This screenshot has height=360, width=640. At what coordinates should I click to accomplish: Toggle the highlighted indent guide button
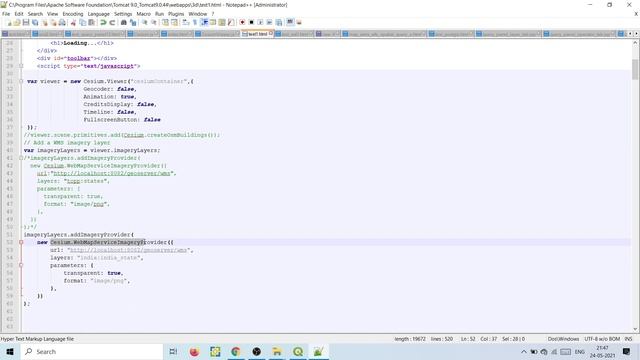pyautogui.click(x=204, y=22)
